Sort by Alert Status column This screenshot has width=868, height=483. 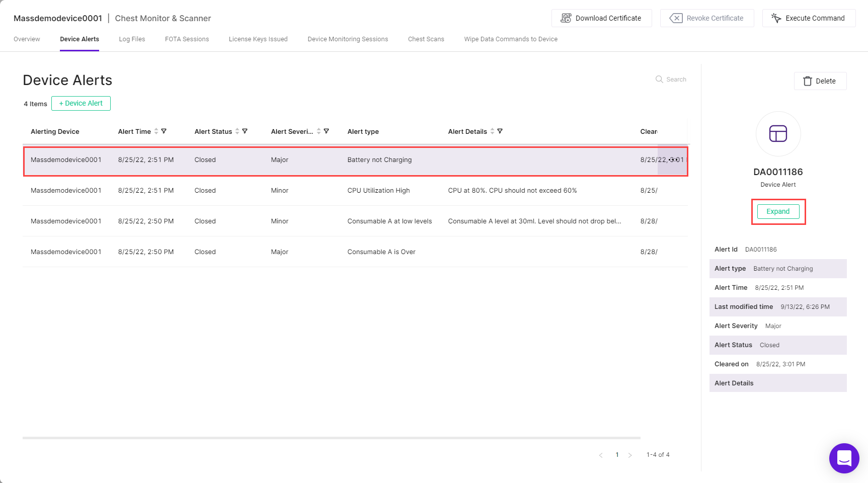(x=237, y=131)
